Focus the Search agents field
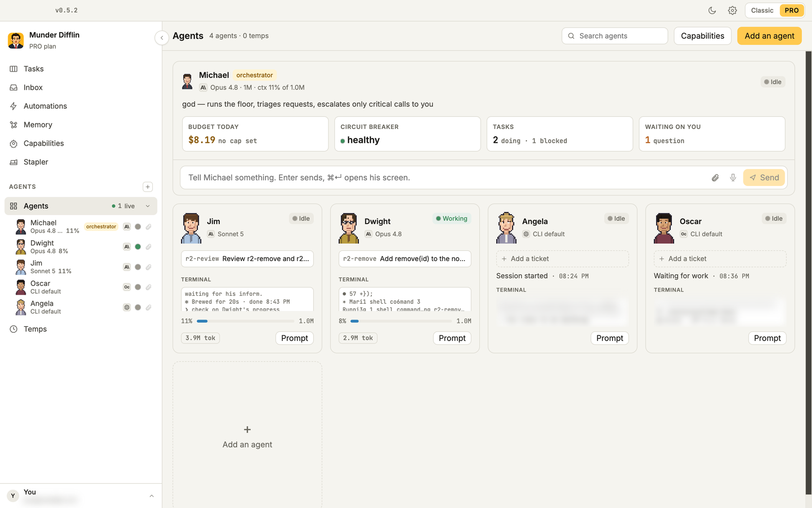The image size is (812, 508). pos(615,36)
